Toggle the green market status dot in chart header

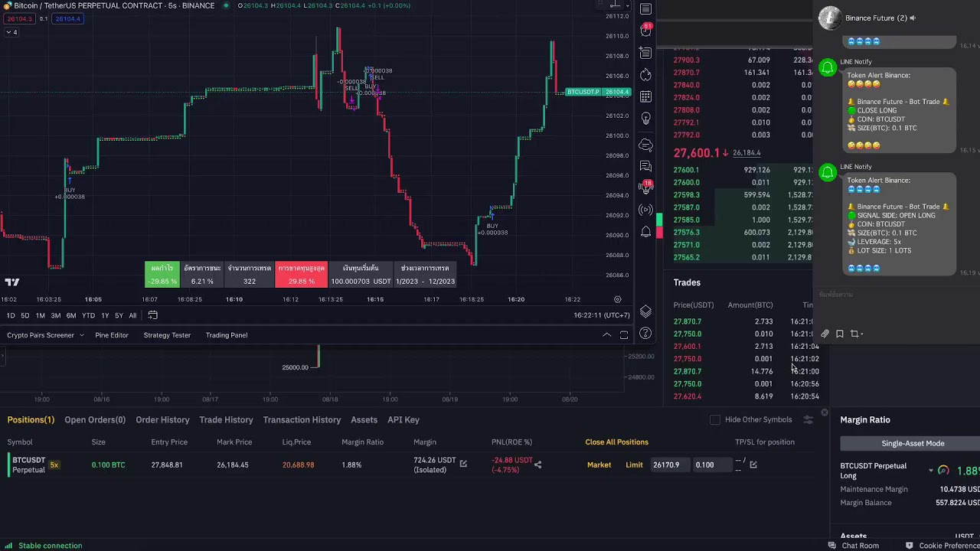click(226, 5)
